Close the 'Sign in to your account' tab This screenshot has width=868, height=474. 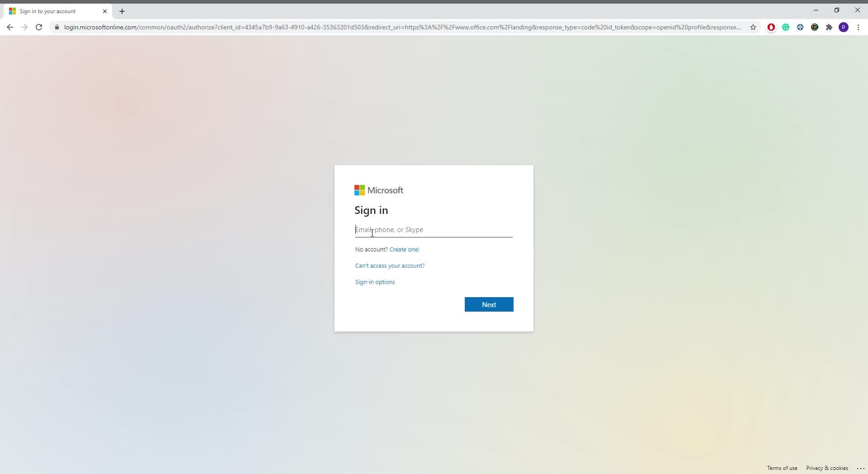pos(105,11)
